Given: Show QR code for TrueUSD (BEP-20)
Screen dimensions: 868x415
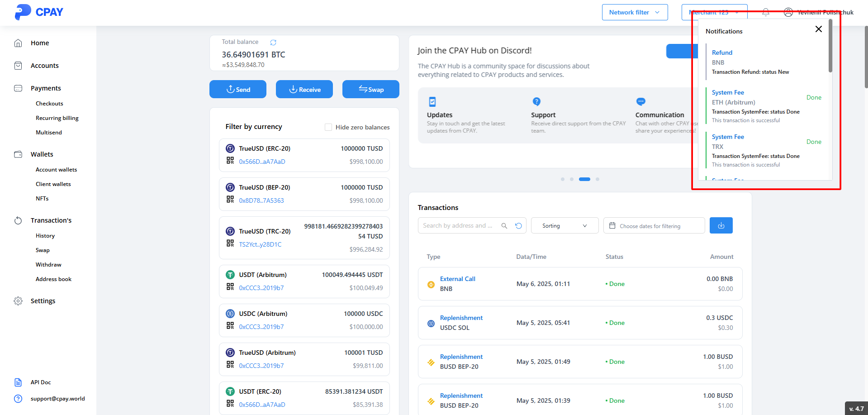Looking at the screenshot, I should point(230,199).
